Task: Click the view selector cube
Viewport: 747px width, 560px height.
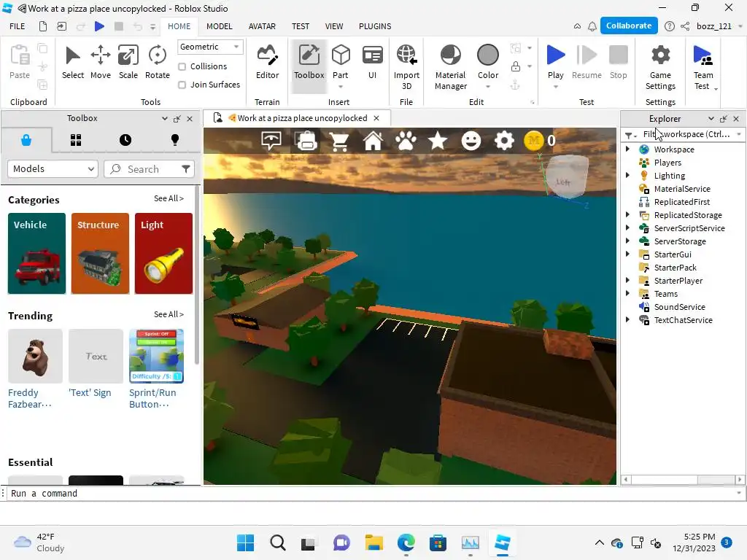Action: (567, 176)
